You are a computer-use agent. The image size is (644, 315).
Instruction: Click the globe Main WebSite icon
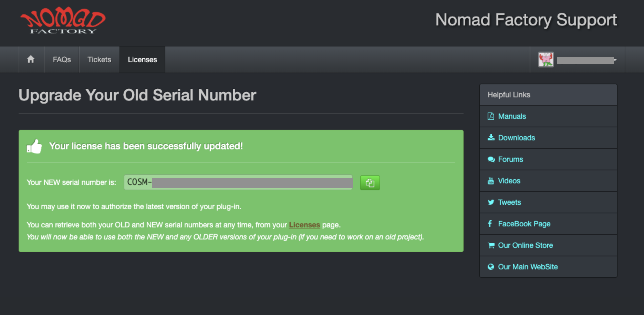coord(491,267)
